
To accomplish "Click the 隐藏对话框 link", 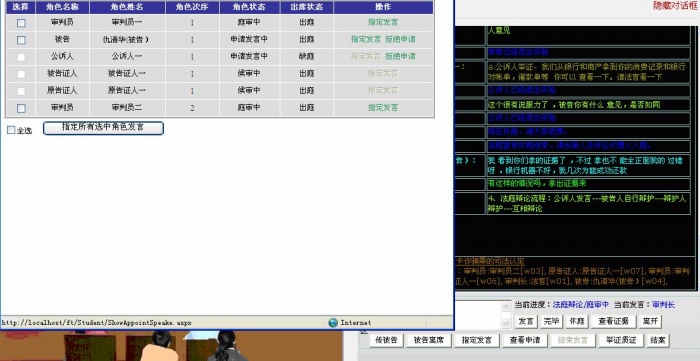I will pyautogui.click(x=676, y=5).
